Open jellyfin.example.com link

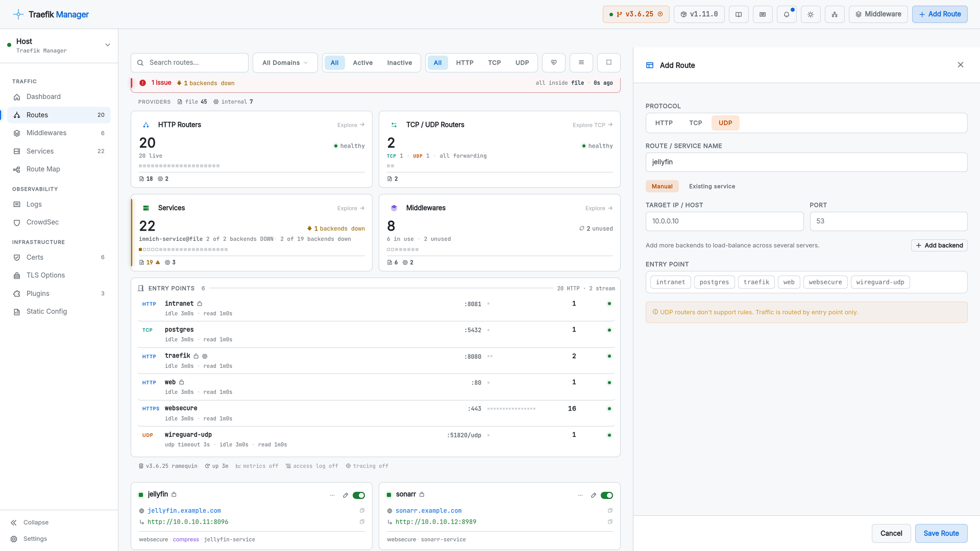point(184,511)
